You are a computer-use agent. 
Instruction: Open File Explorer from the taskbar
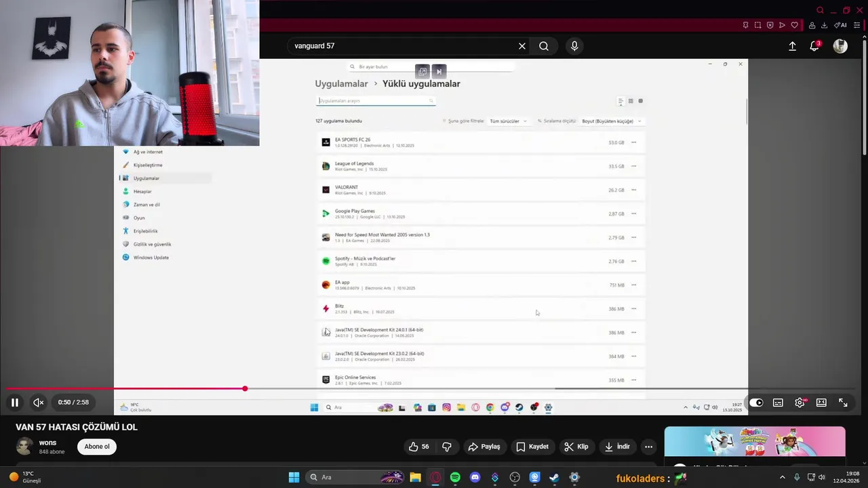(415, 477)
